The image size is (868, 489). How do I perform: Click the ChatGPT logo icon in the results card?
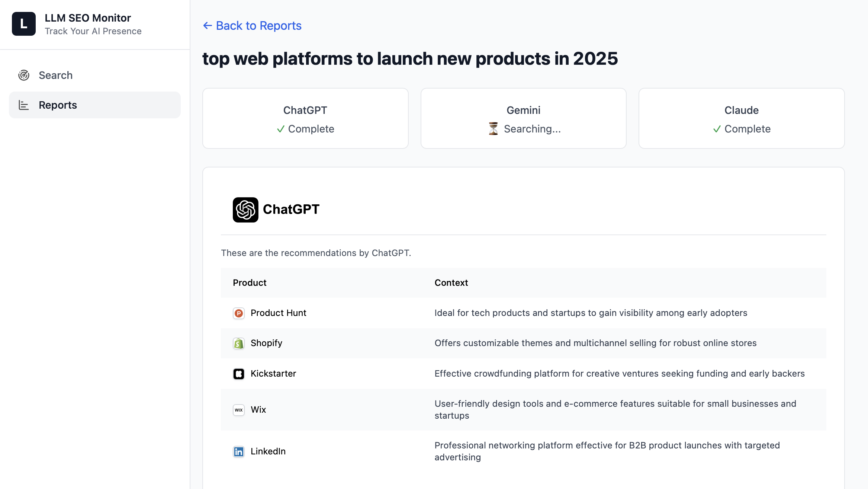click(x=245, y=210)
